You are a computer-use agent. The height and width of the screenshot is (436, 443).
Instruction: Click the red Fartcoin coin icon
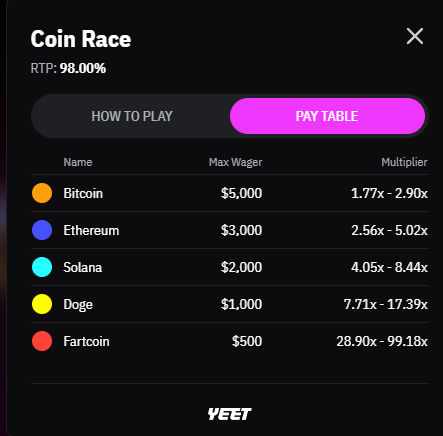(42, 341)
